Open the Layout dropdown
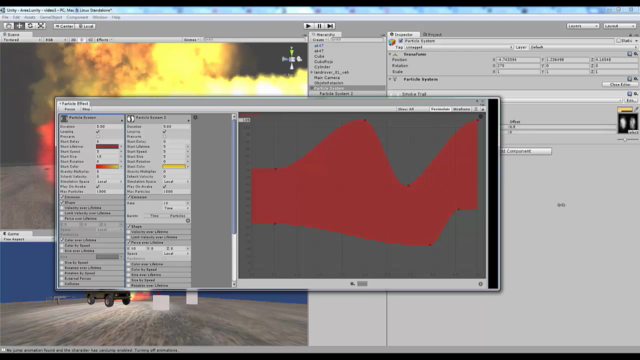Viewport: 640px width, 360px height. pos(619,26)
